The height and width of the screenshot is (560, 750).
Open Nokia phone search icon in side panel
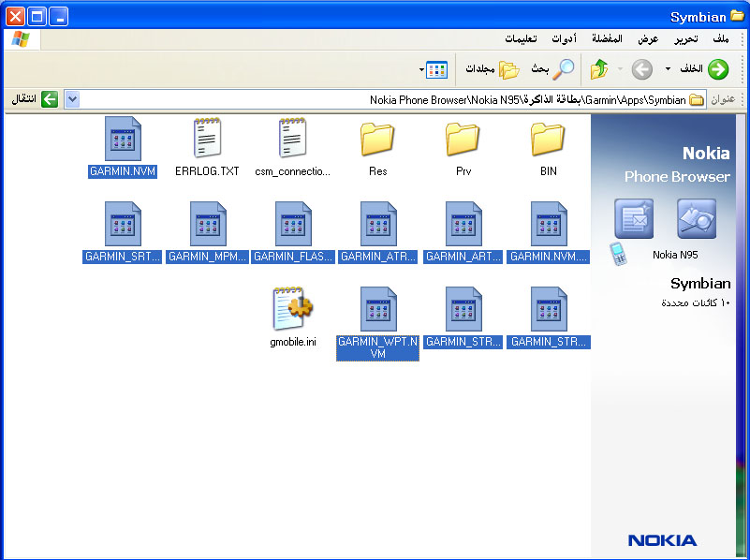(x=697, y=218)
